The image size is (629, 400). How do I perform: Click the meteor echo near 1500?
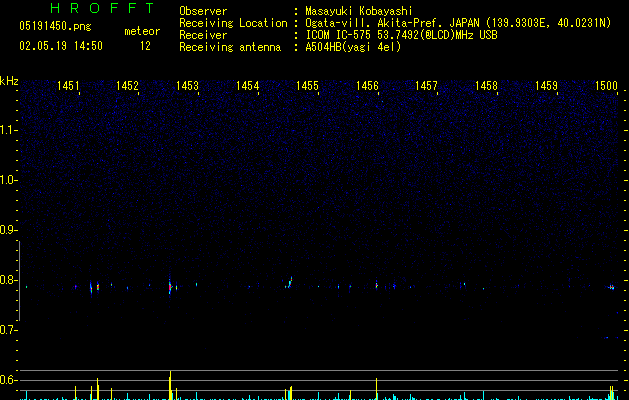point(611,287)
